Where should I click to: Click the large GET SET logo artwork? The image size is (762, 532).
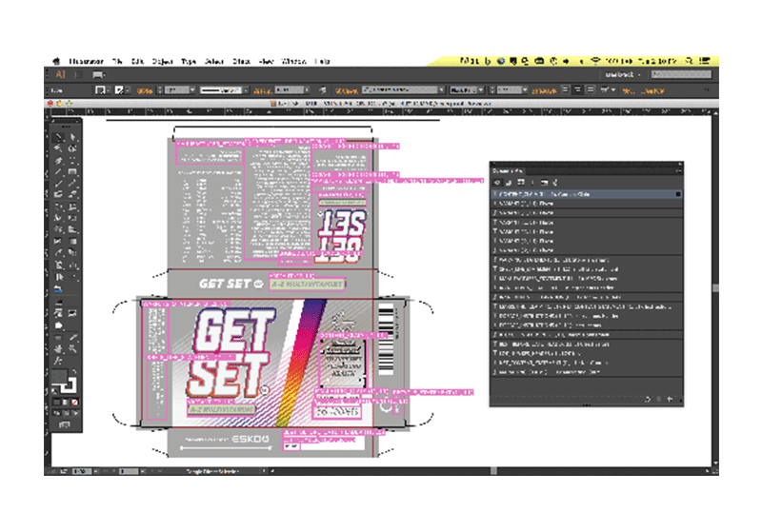click(x=231, y=352)
